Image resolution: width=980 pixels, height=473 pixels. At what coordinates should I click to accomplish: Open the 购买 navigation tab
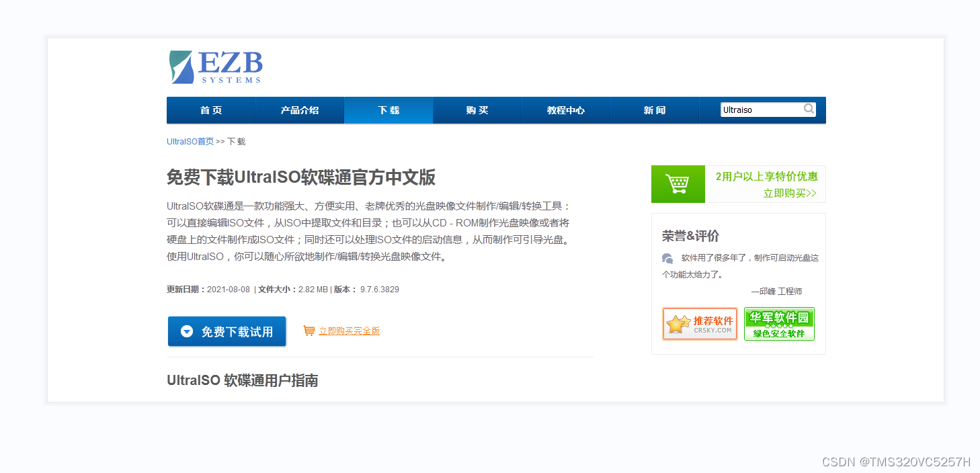pos(477,110)
